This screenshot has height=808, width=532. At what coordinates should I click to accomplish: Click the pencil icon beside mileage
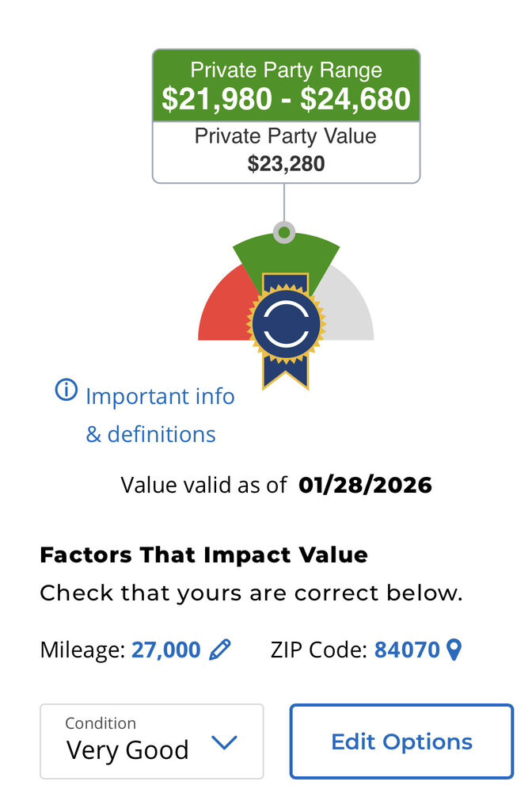click(x=220, y=650)
